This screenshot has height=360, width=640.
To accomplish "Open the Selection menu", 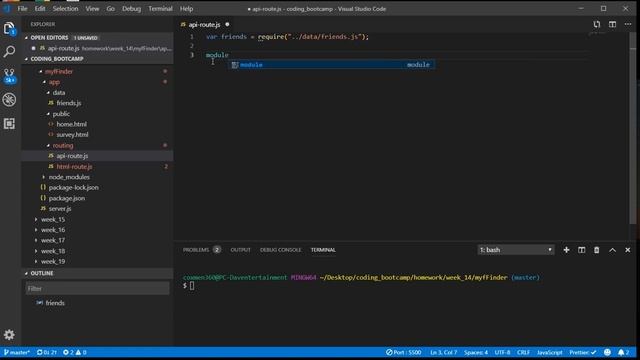I will point(65,9).
